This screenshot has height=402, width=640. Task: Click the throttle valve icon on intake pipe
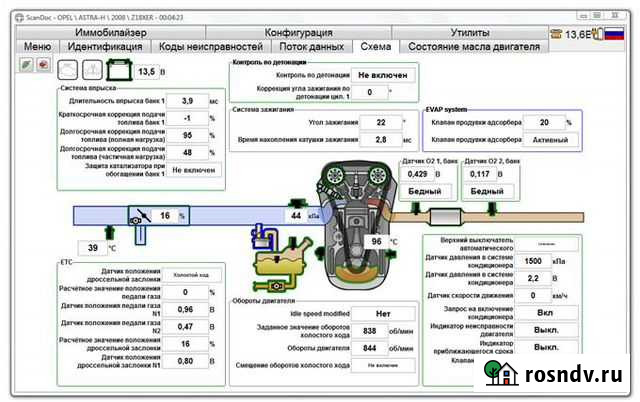pos(139,215)
